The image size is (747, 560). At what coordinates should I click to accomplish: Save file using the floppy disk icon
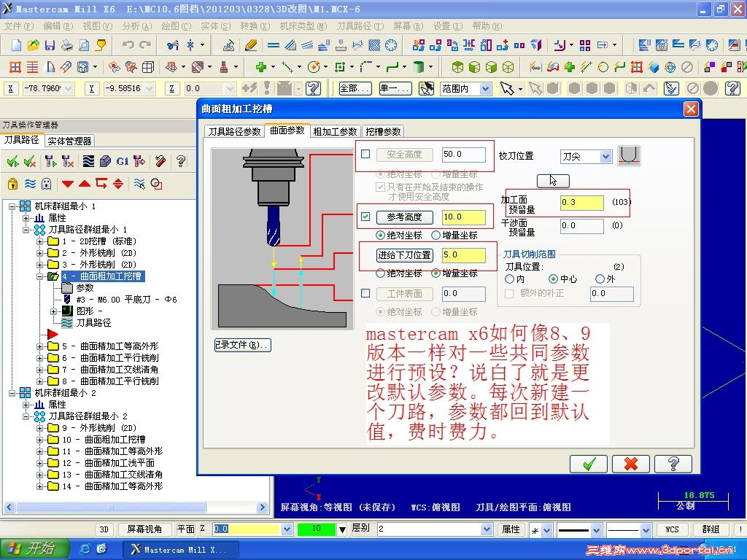(50, 45)
